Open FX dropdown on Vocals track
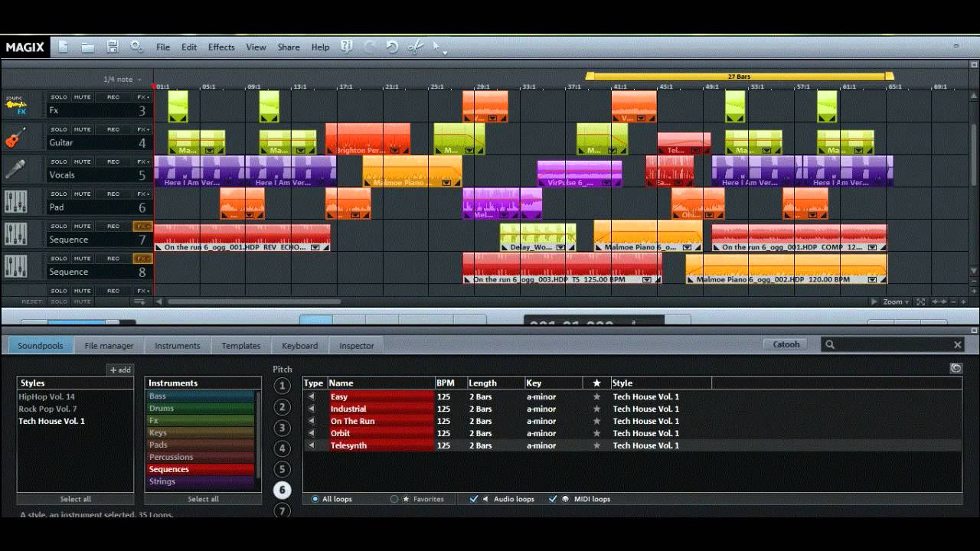Viewport: 980px width, 551px height. click(x=143, y=161)
